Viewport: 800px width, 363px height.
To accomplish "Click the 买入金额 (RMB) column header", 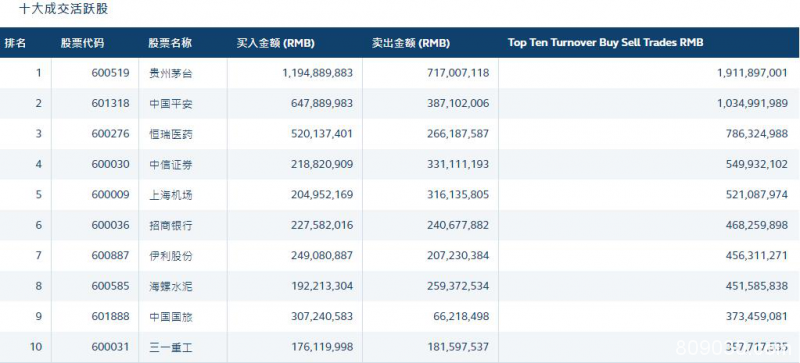I will [276, 43].
